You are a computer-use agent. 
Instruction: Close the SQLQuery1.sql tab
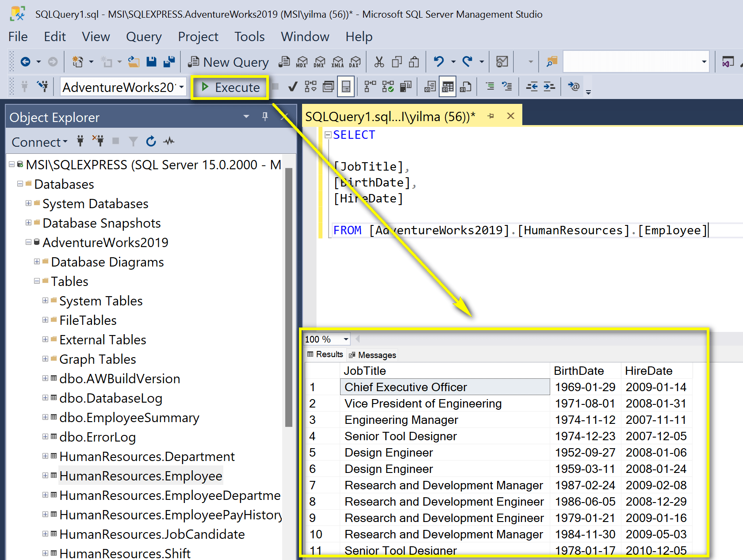511,116
